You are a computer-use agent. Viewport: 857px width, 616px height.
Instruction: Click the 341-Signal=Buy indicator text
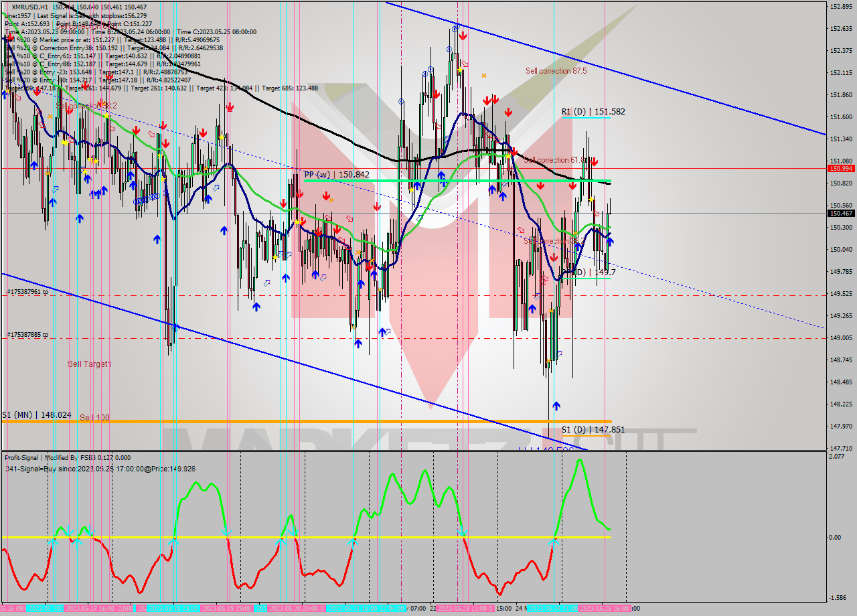pos(100,469)
